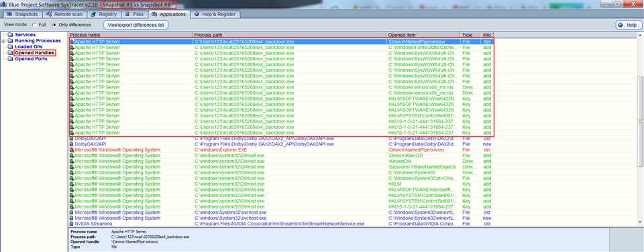Click the Snapshots tab camera icon

click(10, 14)
